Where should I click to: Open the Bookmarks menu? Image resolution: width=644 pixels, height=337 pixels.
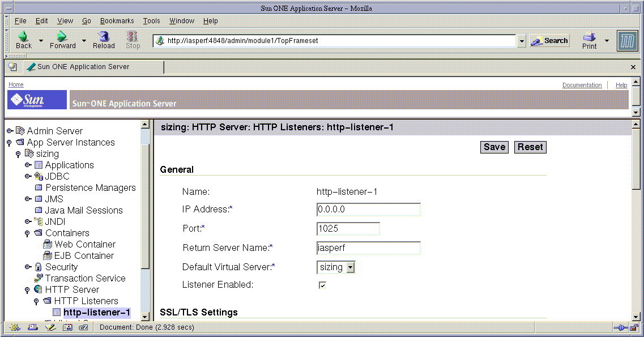[117, 21]
